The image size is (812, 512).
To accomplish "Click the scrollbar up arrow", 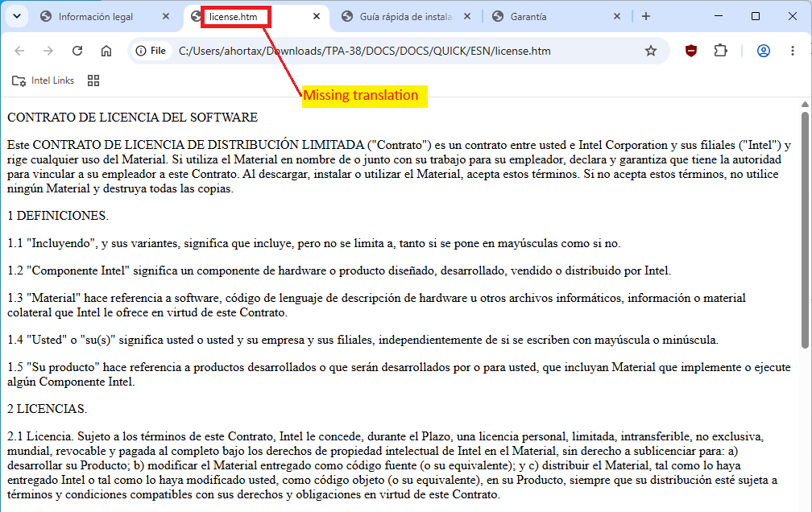I will 805,105.
